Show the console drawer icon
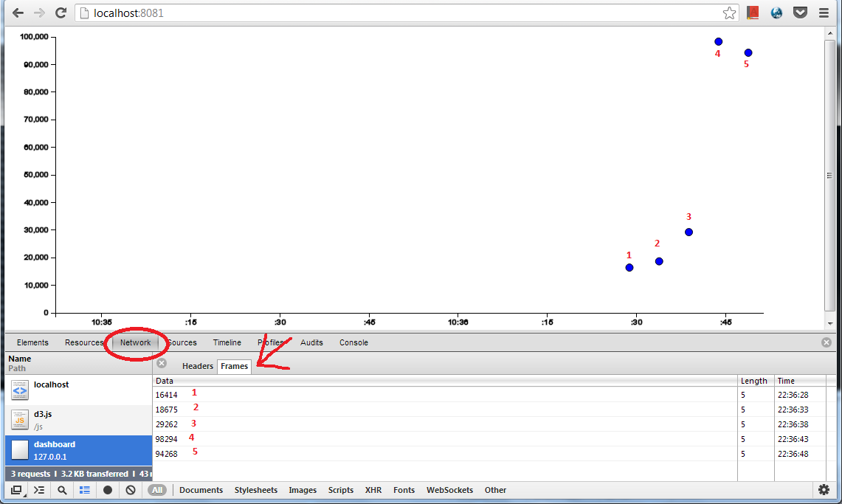The image size is (842, 504). point(39,490)
